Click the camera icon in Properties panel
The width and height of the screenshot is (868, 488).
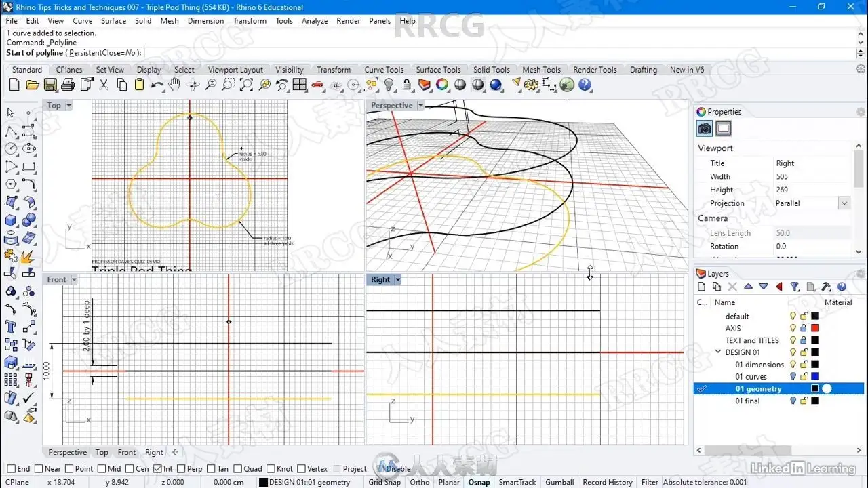point(705,129)
